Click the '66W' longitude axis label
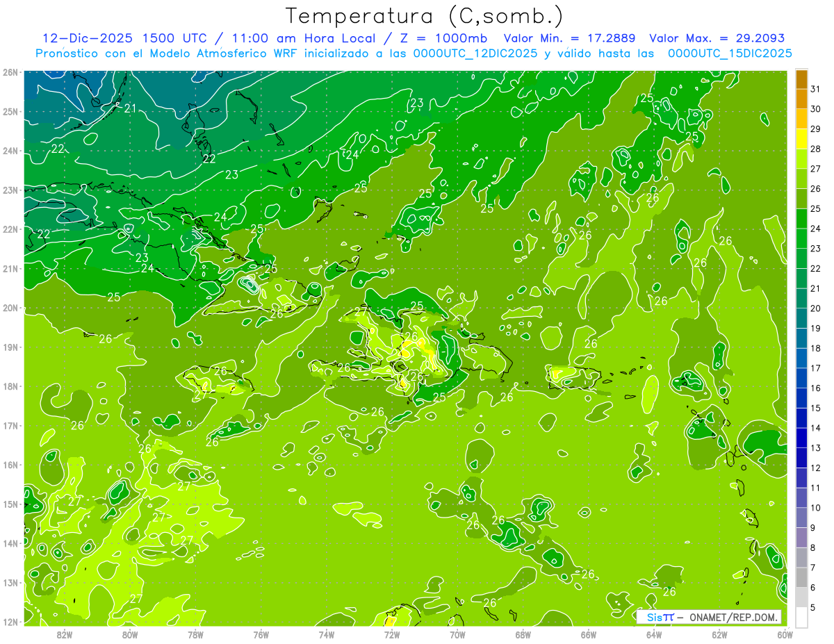834x644 pixels. pos(588,634)
